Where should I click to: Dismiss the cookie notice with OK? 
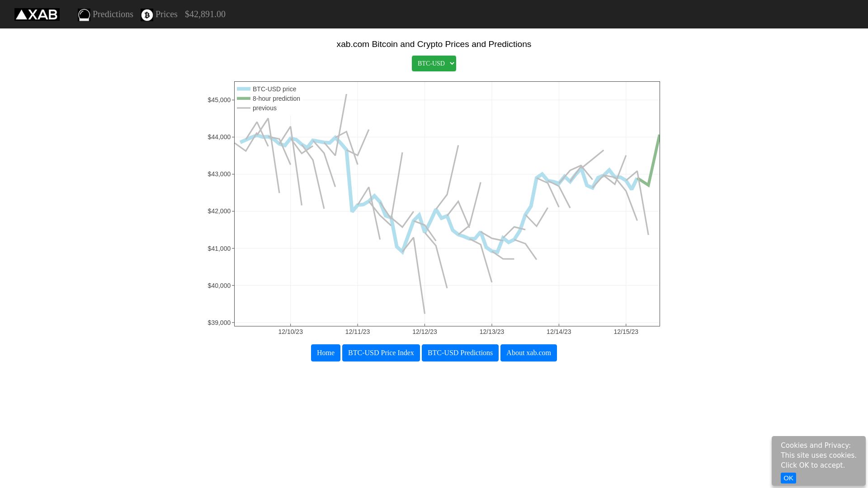[x=788, y=478]
